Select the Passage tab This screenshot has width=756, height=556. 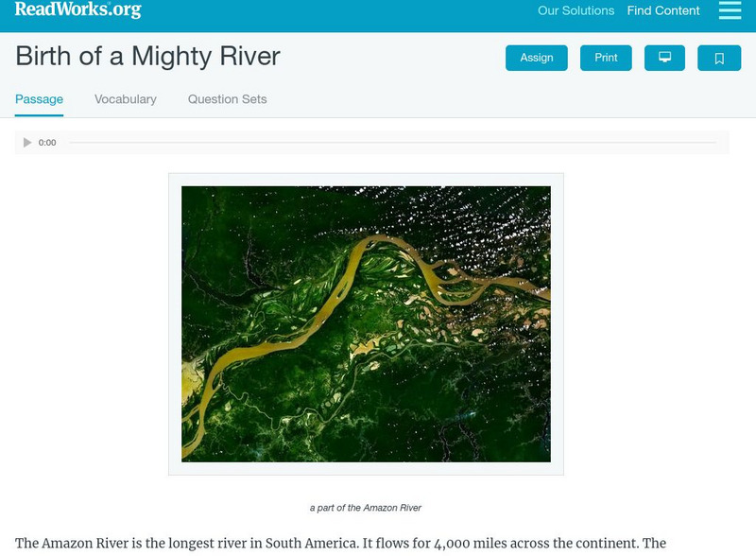click(39, 99)
